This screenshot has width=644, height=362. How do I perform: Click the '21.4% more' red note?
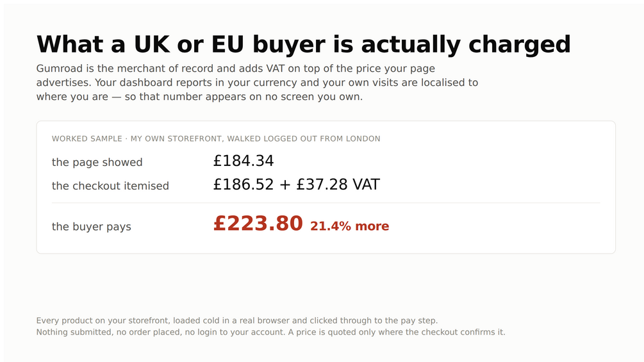349,226
